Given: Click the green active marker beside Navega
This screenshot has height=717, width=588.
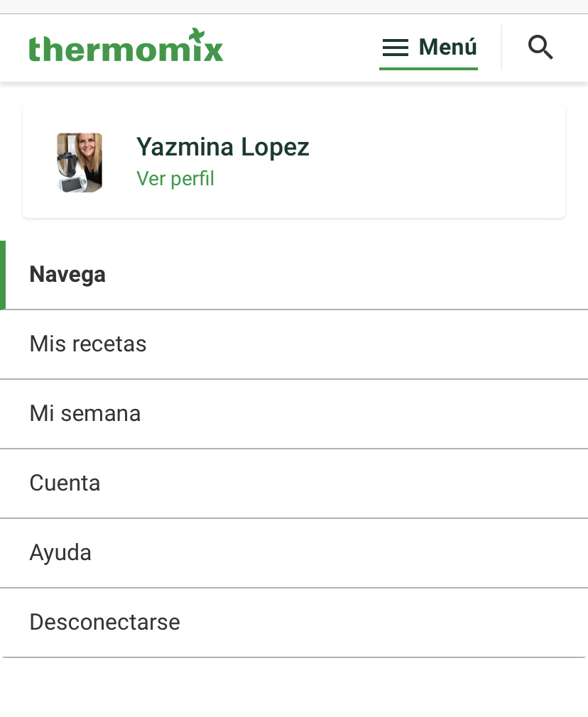Looking at the screenshot, I should tap(3, 275).
